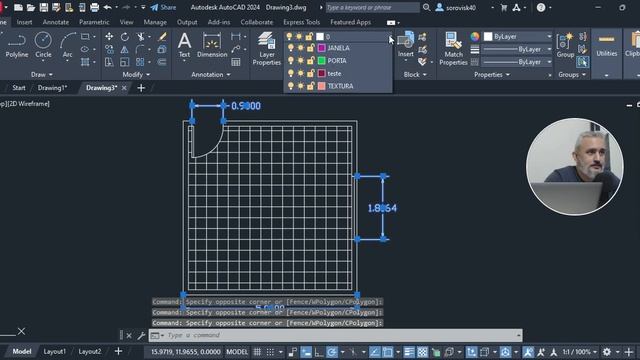Open the Annotate ribbon tab
This screenshot has height=360, width=640.
[56, 22]
